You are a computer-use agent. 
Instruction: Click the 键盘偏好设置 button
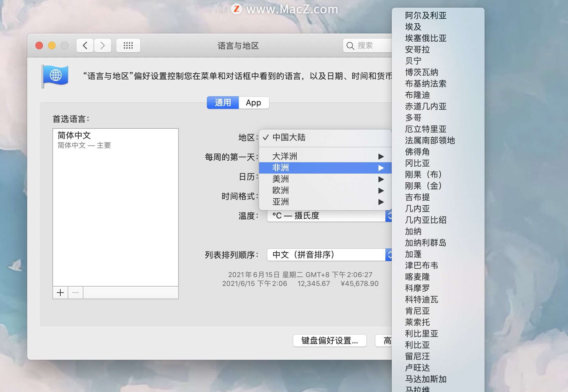(x=329, y=341)
